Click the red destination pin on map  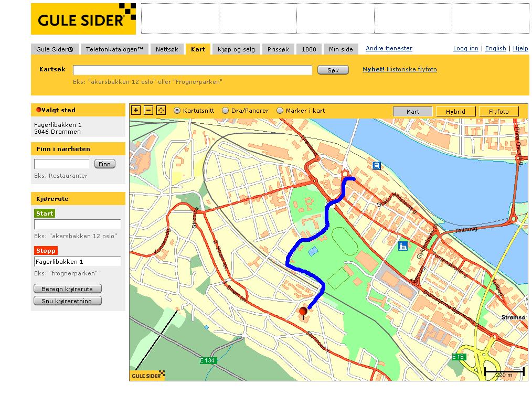coord(303,313)
